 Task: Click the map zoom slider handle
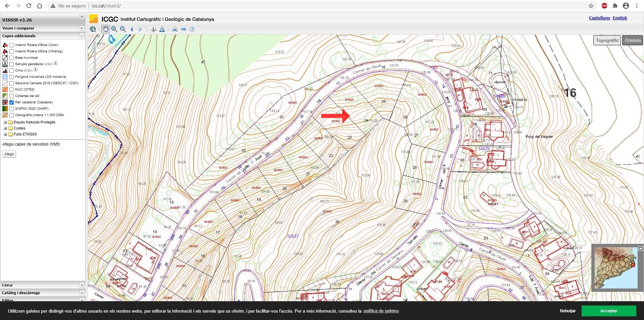pyautogui.click(x=95, y=46)
